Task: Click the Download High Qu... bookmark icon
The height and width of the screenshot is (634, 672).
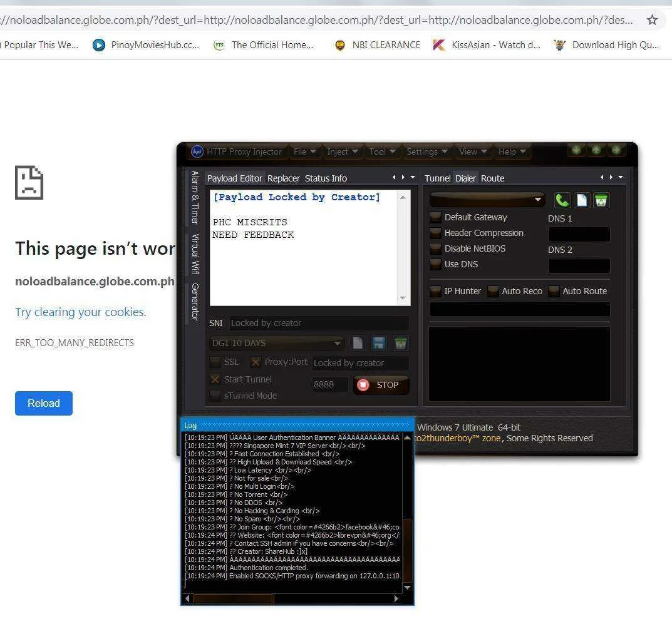Action: coord(559,45)
